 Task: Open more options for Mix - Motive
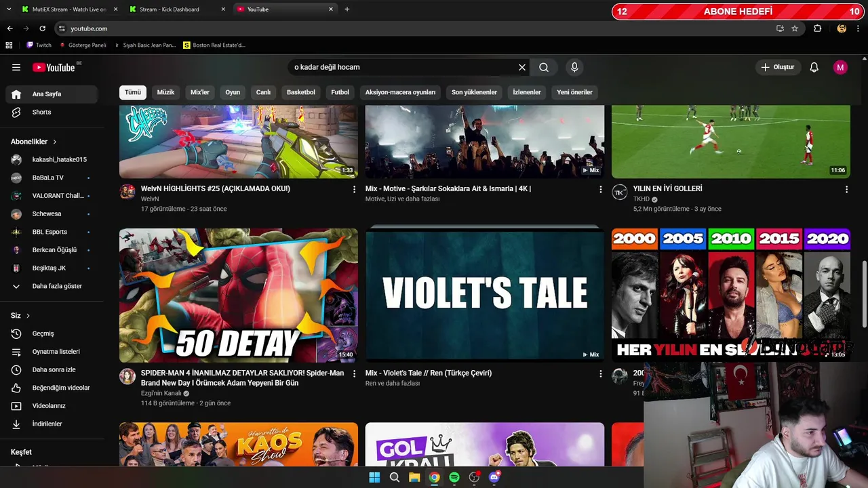pyautogui.click(x=600, y=190)
